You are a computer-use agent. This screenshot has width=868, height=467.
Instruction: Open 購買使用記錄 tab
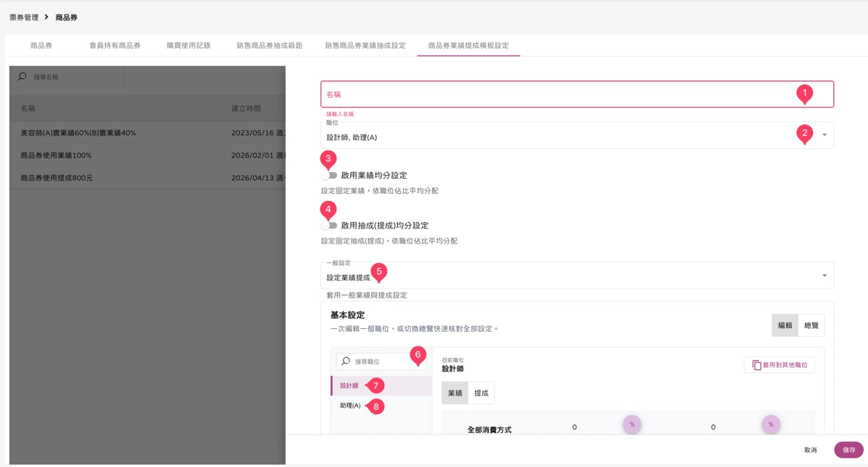[188, 45]
